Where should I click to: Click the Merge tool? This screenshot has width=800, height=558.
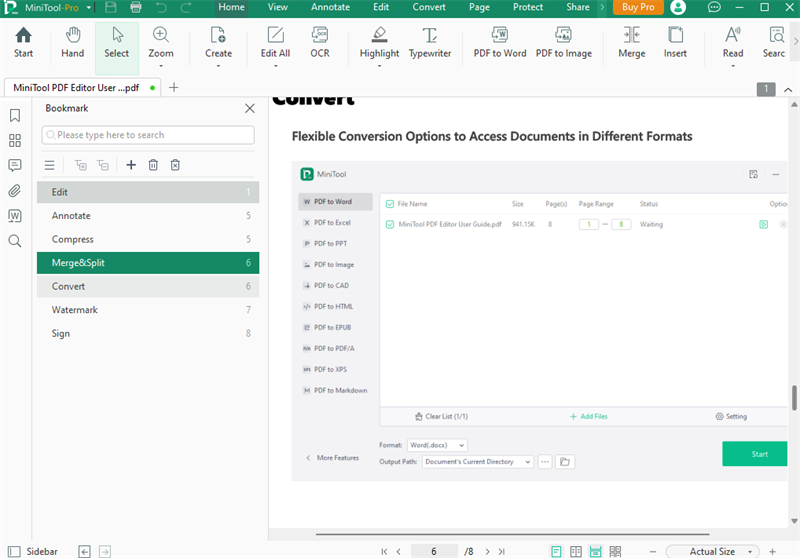pyautogui.click(x=632, y=43)
